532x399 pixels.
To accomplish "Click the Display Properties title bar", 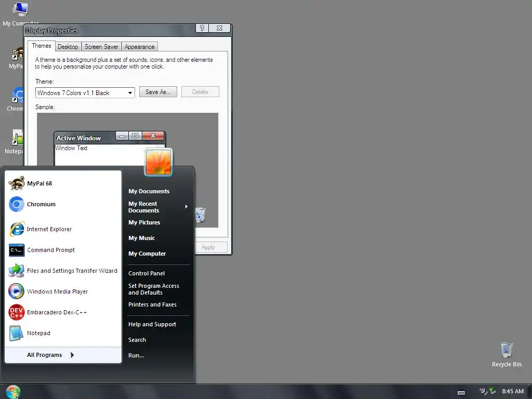I will click(110, 30).
